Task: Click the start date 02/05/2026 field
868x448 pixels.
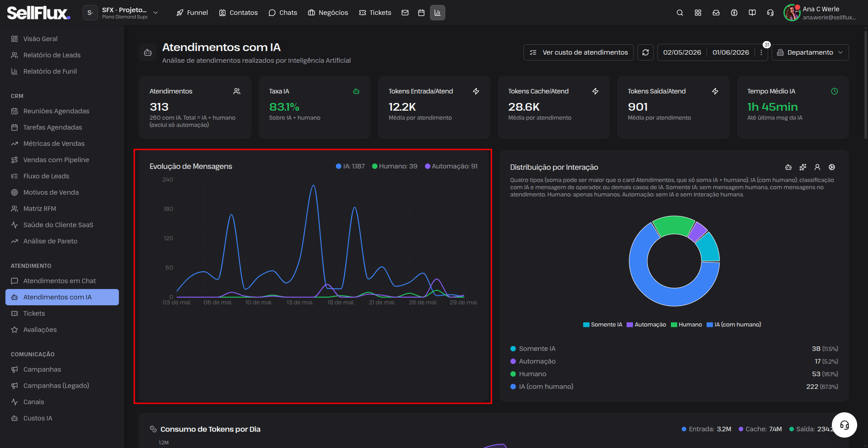Action: 682,52
